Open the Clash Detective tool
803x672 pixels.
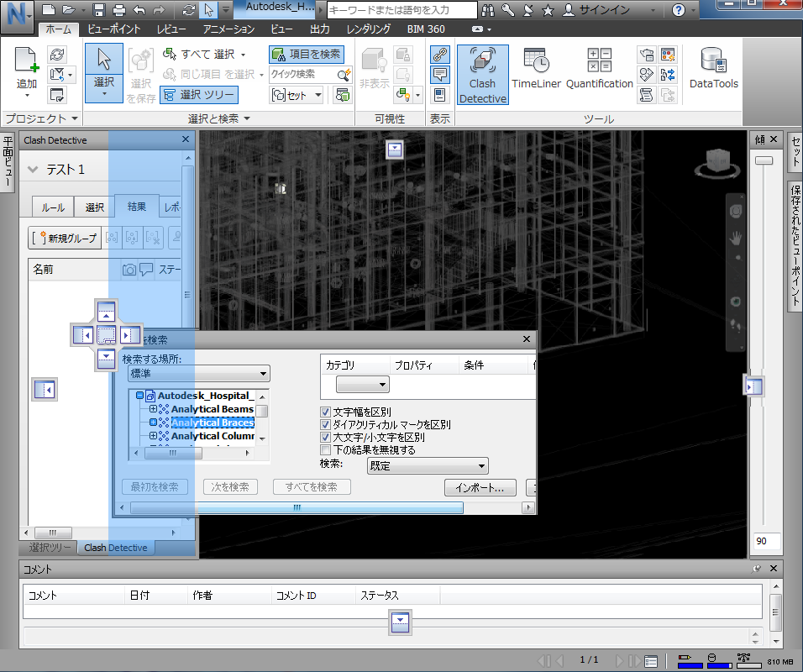[x=482, y=75]
